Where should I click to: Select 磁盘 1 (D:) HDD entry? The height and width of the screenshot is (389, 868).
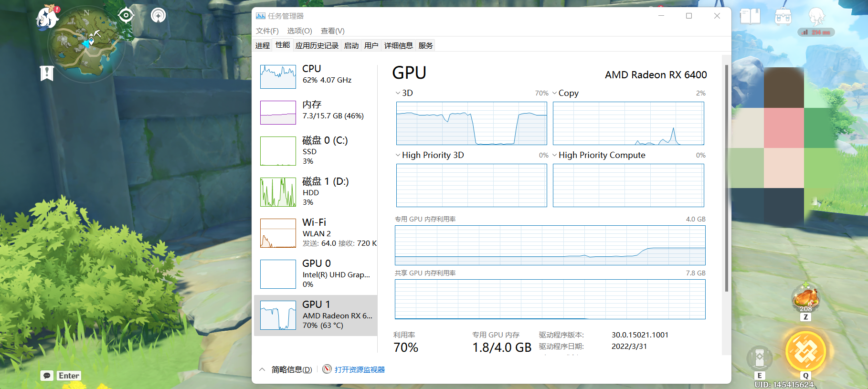(316, 192)
